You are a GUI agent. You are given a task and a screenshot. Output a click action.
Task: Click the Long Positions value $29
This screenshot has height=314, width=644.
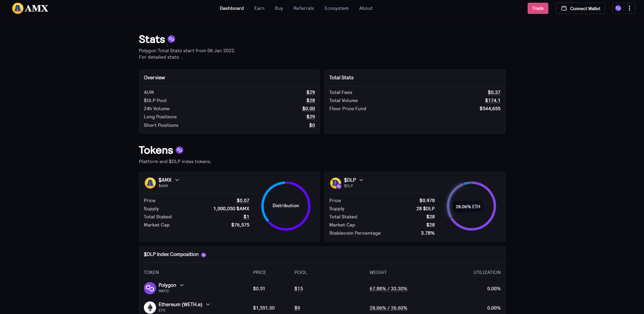point(310,117)
